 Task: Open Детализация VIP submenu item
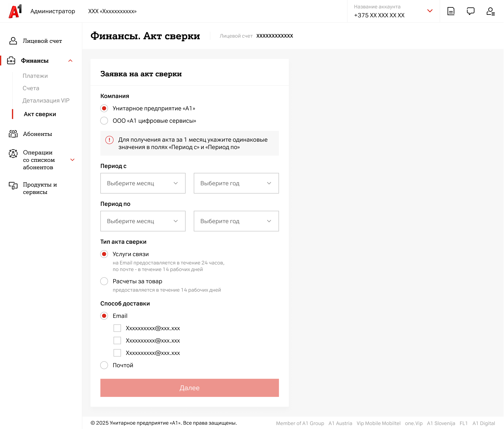click(46, 100)
